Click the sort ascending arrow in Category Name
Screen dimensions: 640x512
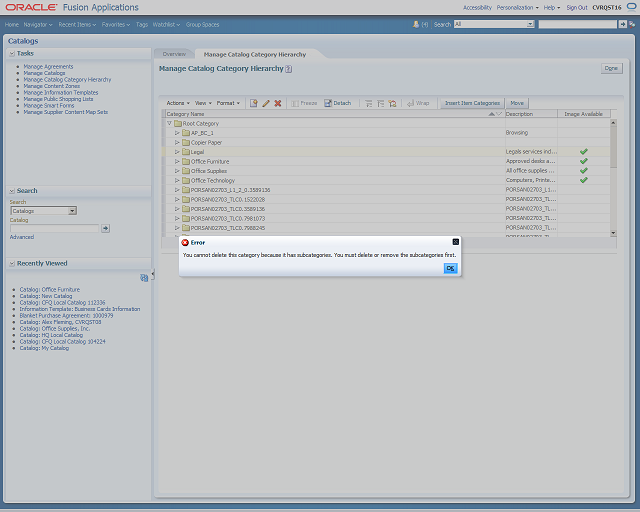tap(492, 114)
